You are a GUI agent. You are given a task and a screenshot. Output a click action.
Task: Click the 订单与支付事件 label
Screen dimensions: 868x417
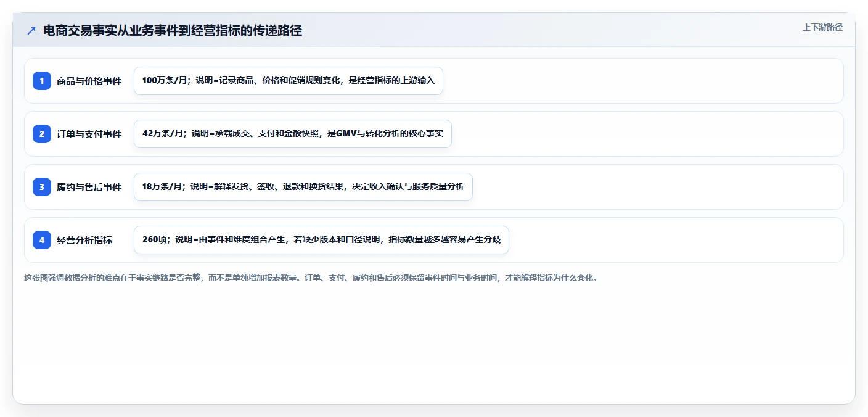coord(89,134)
